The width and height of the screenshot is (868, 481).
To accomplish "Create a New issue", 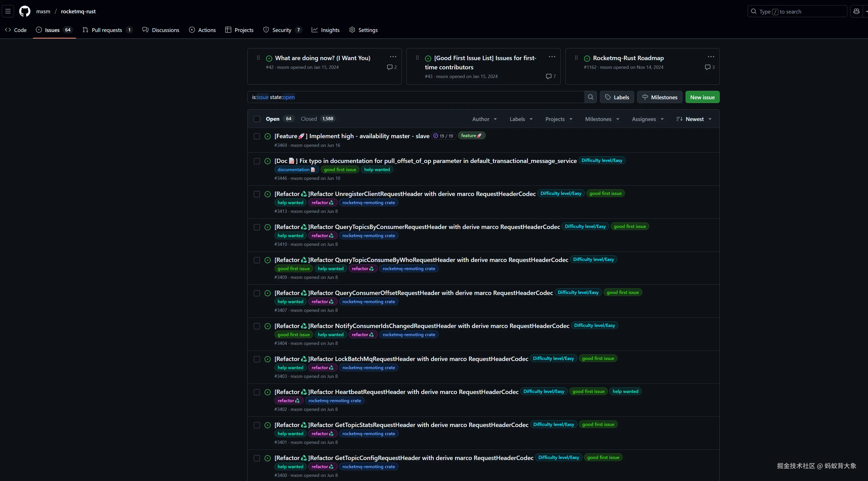I will pos(702,97).
